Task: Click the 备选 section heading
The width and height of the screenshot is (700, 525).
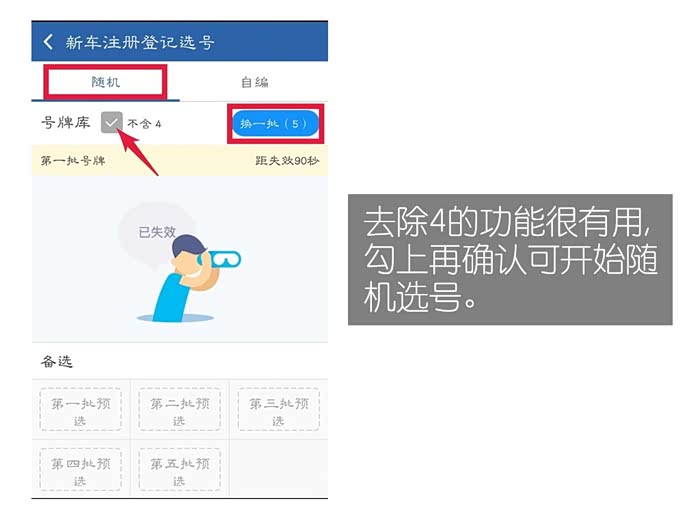Action: point(57,361)
